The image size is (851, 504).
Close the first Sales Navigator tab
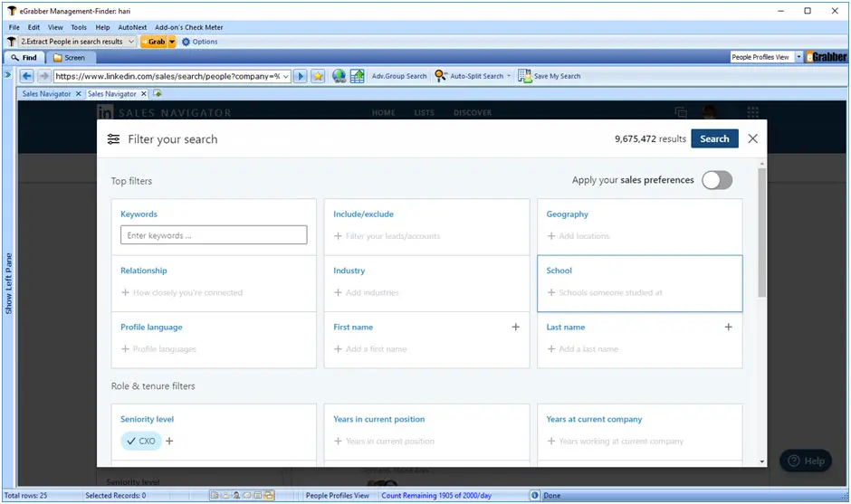coord(78,94)
